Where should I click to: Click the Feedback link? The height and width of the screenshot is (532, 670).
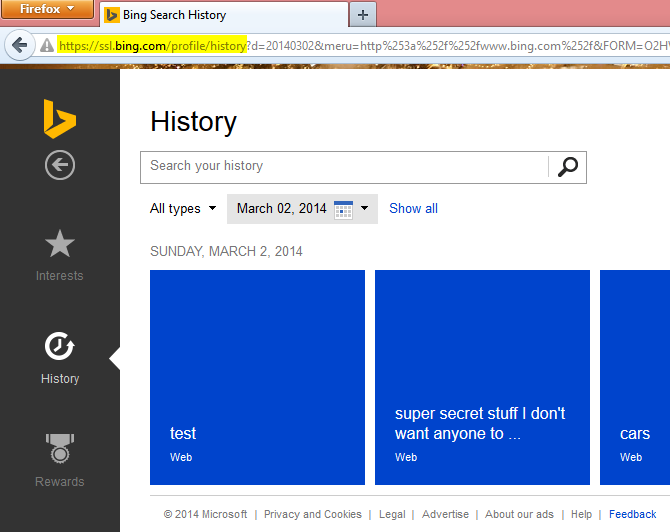pos(632,514)
